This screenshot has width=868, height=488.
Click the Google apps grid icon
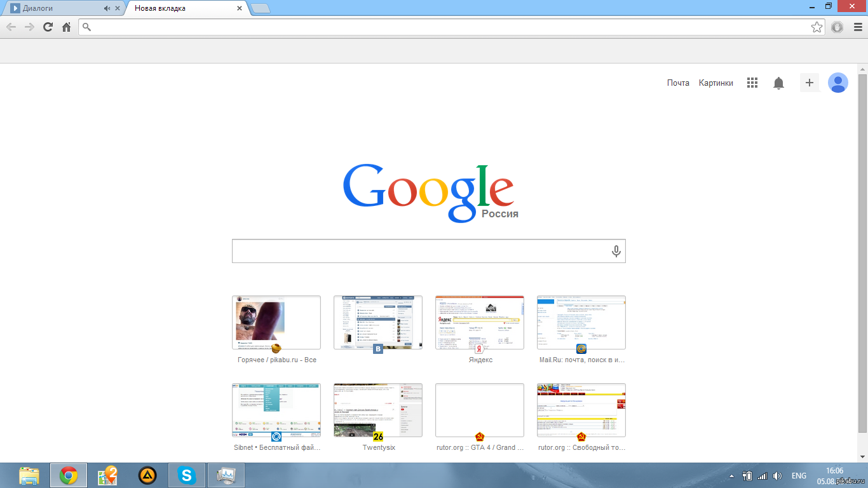(752, 83)
